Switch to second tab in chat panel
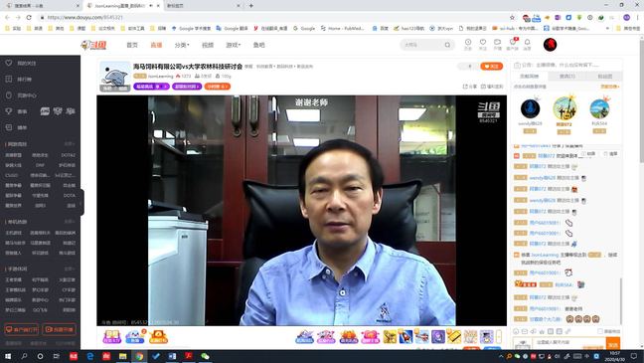 [566, 76]
